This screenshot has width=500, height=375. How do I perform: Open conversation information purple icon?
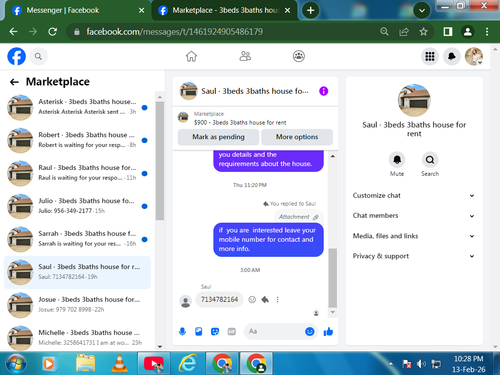pyautogui.click(x=323, y=91)
